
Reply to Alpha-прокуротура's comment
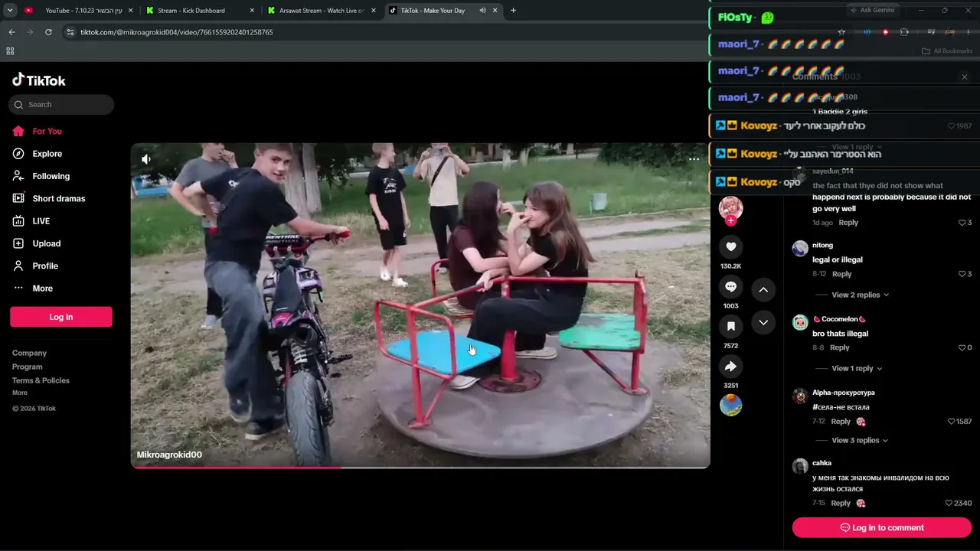841,422
